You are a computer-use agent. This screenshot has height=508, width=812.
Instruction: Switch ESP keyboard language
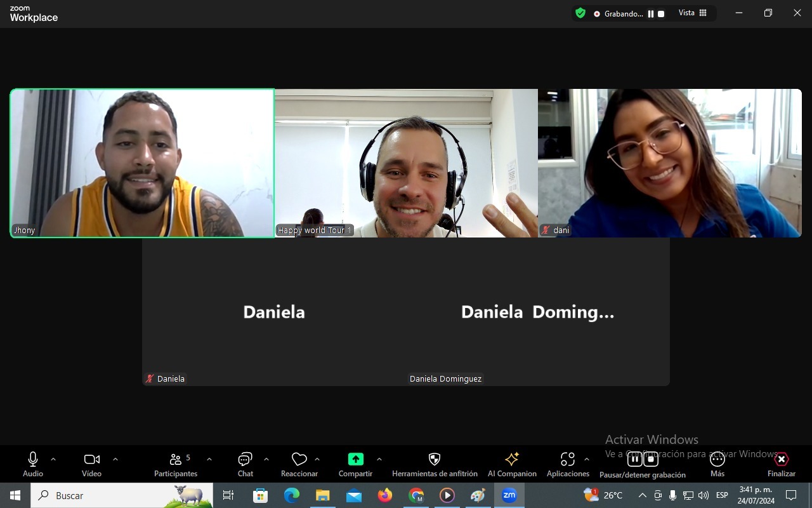722,495
